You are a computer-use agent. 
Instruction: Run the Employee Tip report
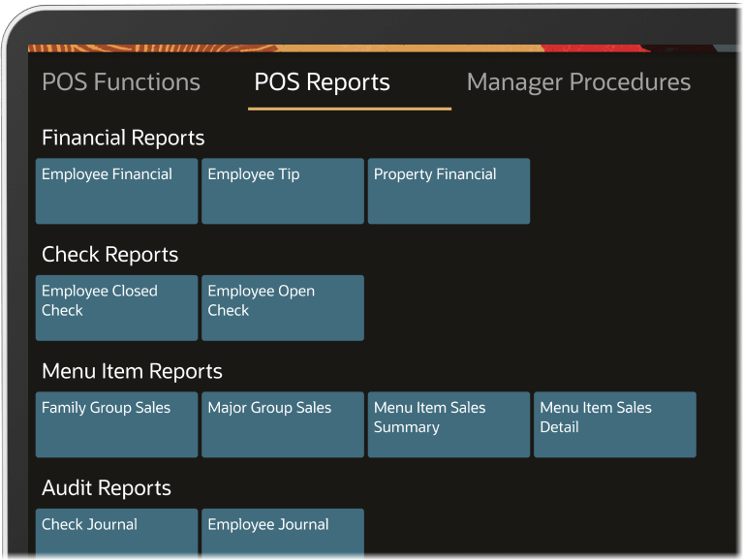pos(283,191)
